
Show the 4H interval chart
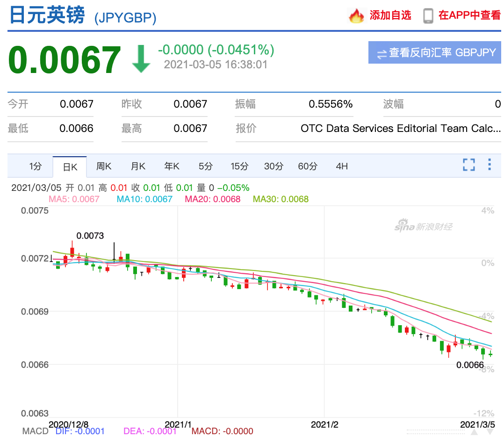point(342,166)
